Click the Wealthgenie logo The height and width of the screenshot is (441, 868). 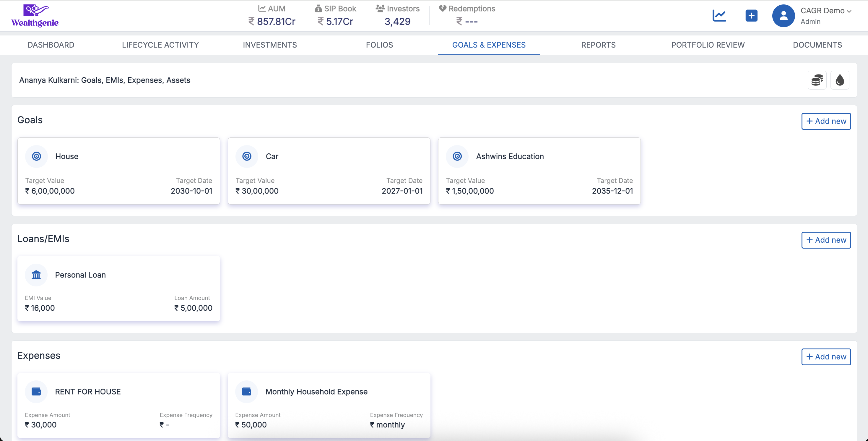35,15
